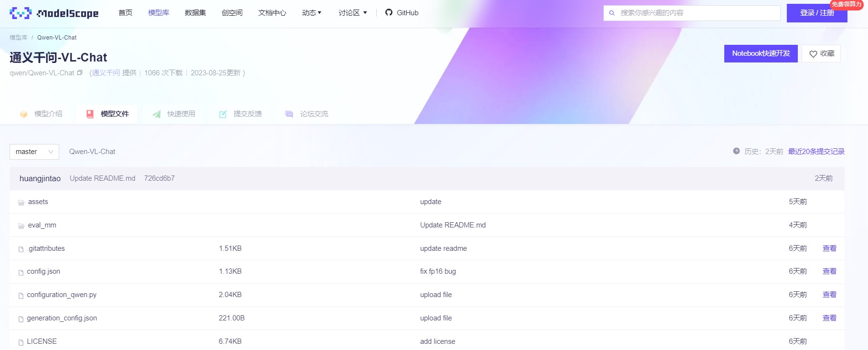Click the config.json file icon
Screen dimensions: 868x350
click(21, 272)
